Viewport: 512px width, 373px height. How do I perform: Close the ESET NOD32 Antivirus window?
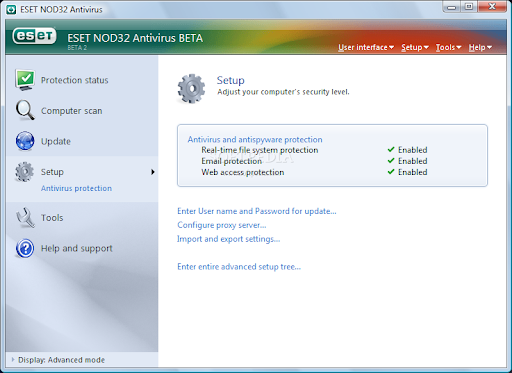492,7
